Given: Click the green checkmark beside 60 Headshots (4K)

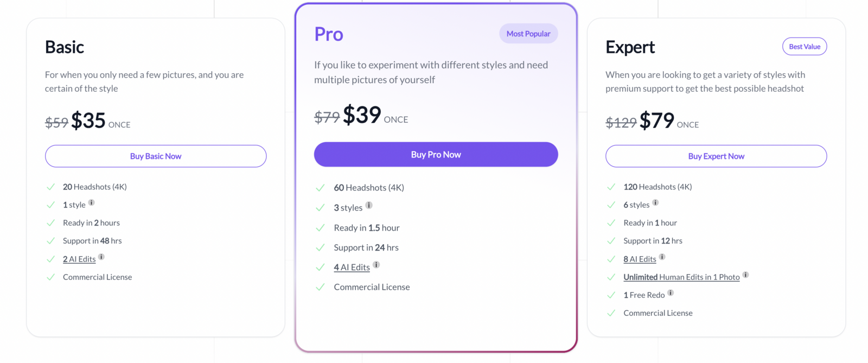Looking at the screenshot, I should coord(320,187).
